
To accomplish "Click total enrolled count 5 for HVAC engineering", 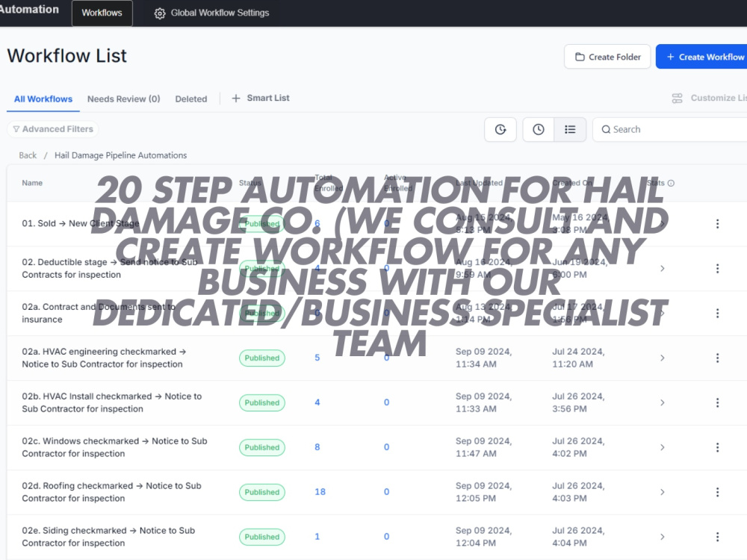I will coord(317,358).
